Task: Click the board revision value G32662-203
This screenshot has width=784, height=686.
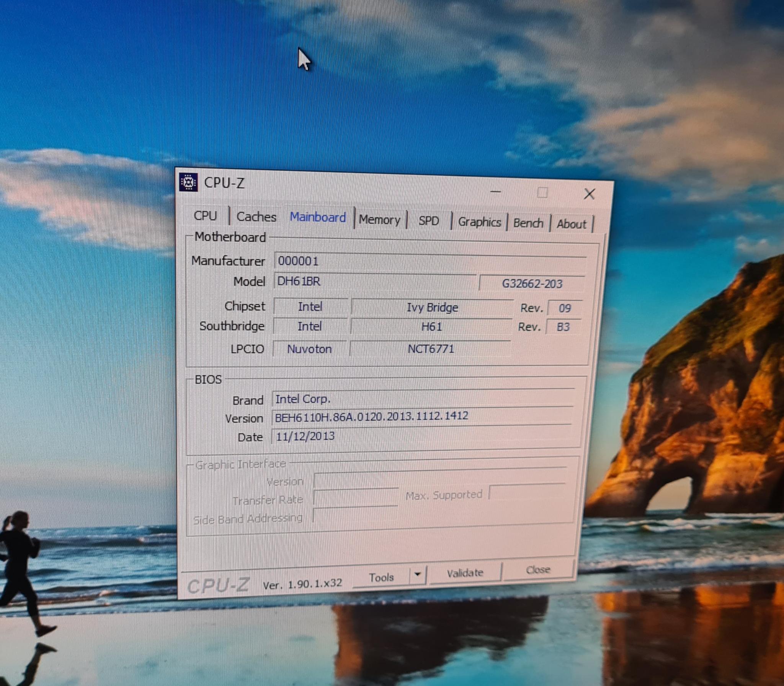Action: point(532,284)
